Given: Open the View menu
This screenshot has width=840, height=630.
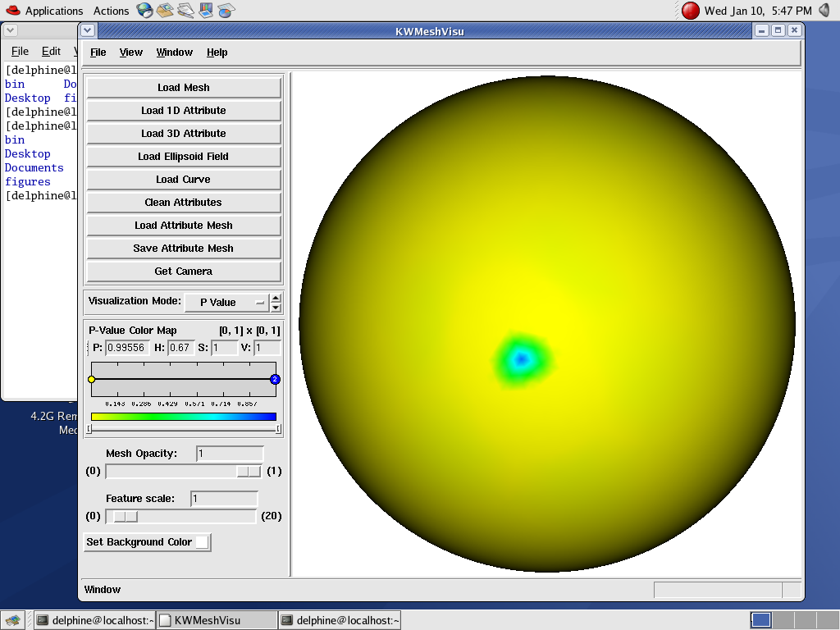Looking at the screenshot, I should [130, 52].
